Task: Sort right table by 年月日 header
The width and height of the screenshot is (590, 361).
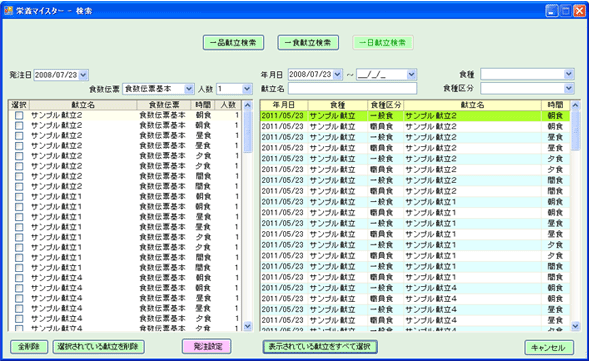Action: pyautogui.click(x=284, y=105)
